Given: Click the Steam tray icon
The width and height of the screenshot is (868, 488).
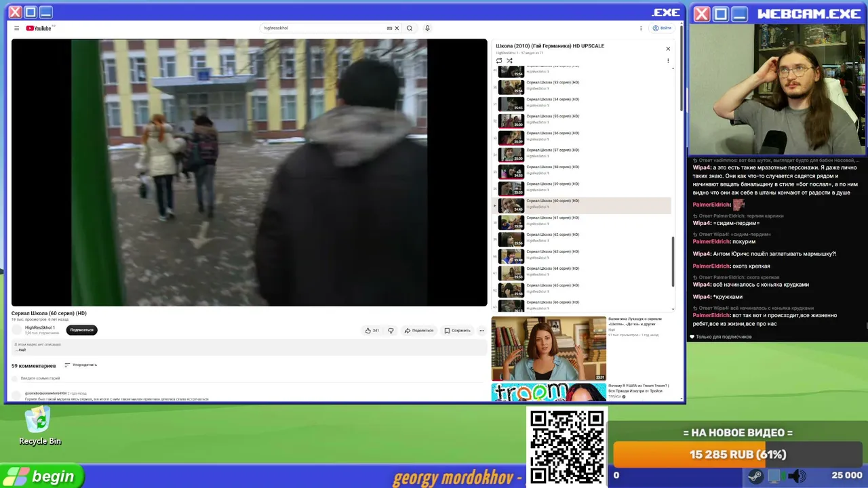Looking at the screenshot, I should (755, 476).
